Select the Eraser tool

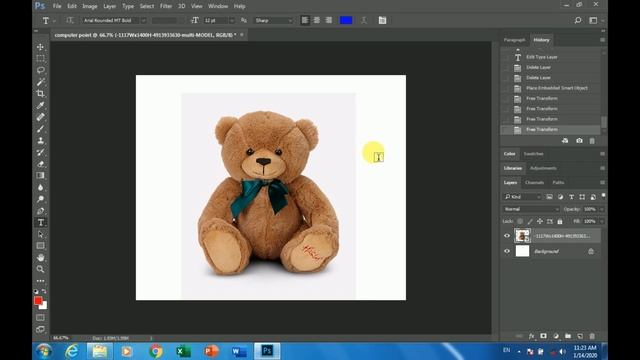pyautogui.click(x=40, y=164)
